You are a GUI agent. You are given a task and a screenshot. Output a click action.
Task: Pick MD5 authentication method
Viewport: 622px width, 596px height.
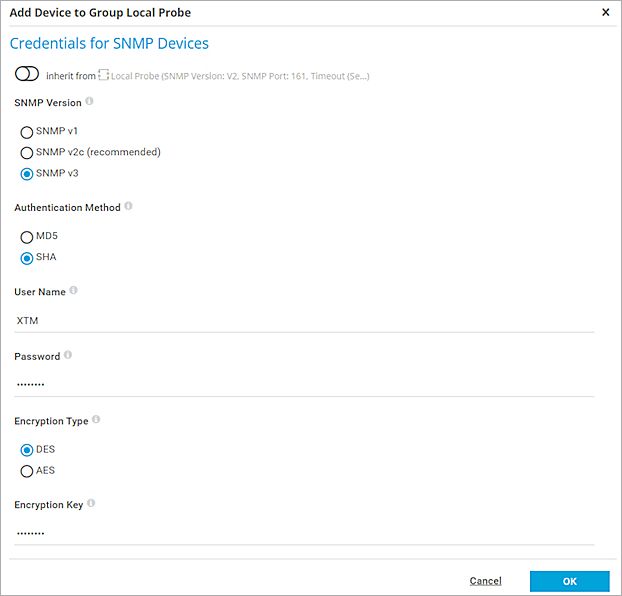(27, 237)
